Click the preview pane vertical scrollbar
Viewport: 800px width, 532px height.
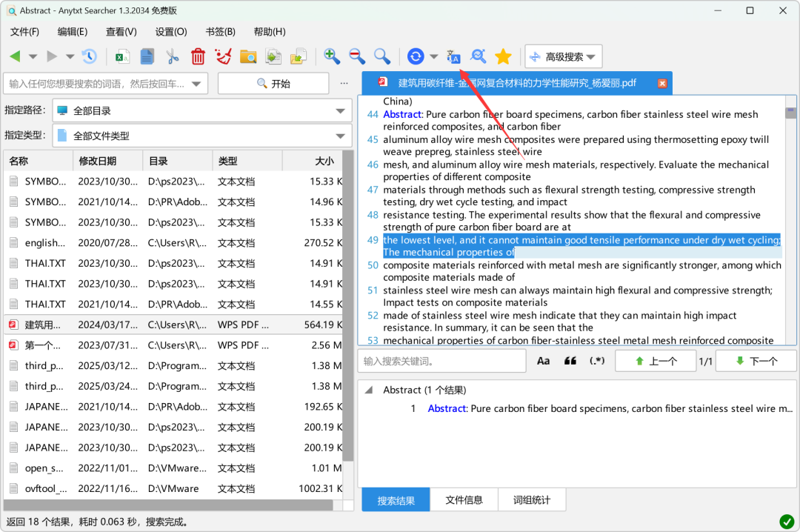[x=791, y=113]
